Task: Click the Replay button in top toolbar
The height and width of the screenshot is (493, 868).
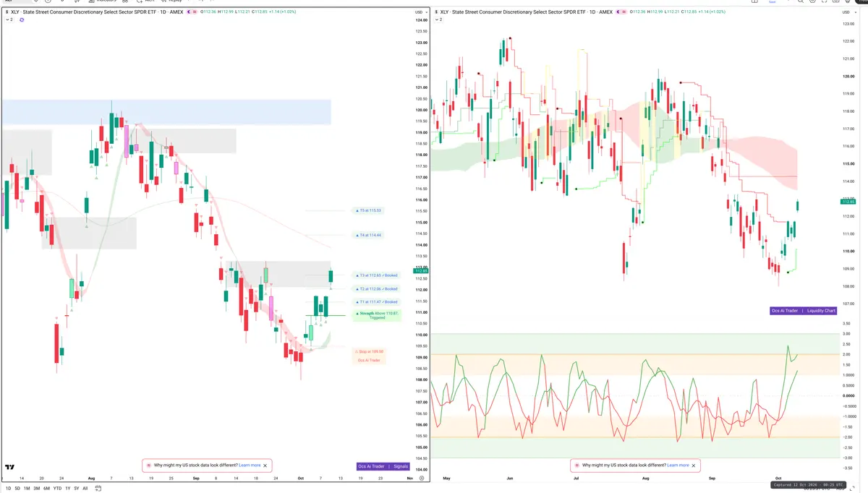Action: [x=171, y=2]
